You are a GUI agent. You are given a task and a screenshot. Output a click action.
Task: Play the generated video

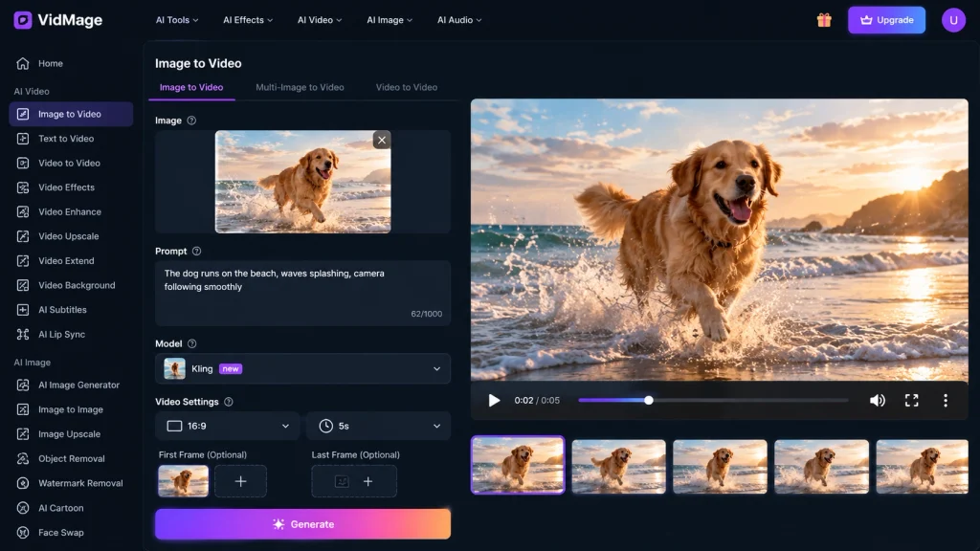coord(494,401)
